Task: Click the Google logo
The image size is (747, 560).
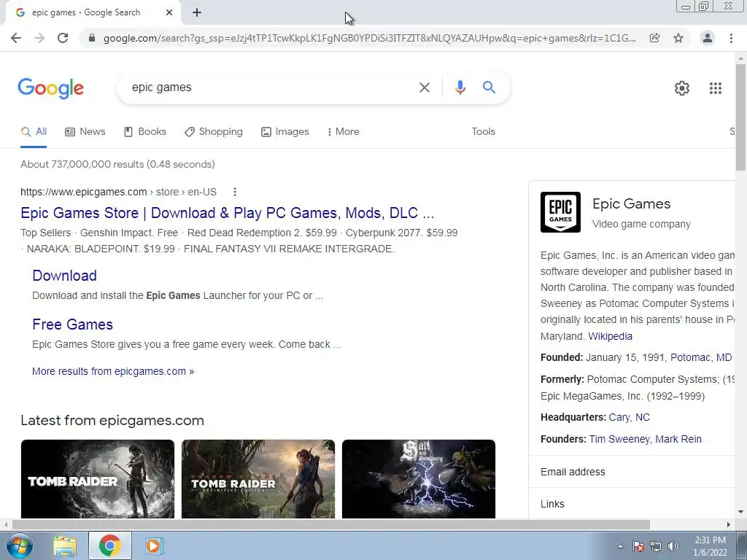Action: 50,88
